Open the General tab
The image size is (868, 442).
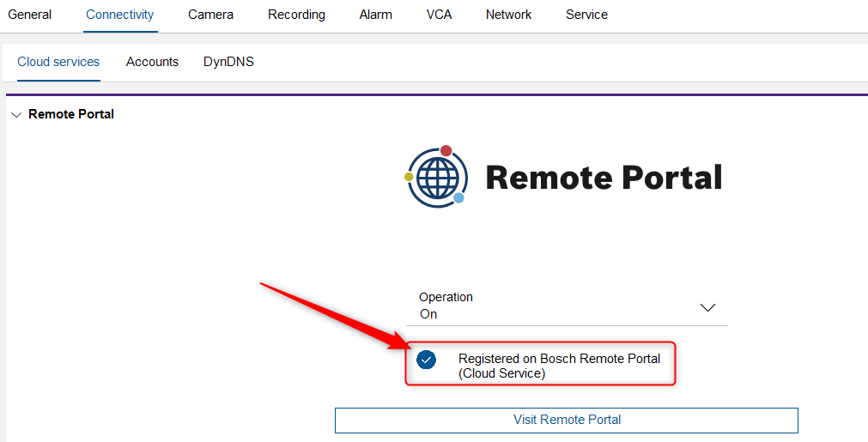coord(30,15)
